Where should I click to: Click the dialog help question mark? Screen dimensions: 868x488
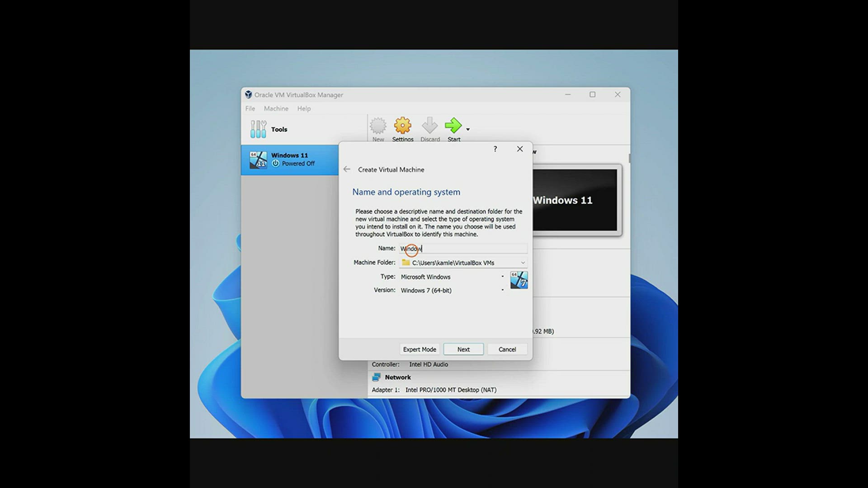coord(495,149)
